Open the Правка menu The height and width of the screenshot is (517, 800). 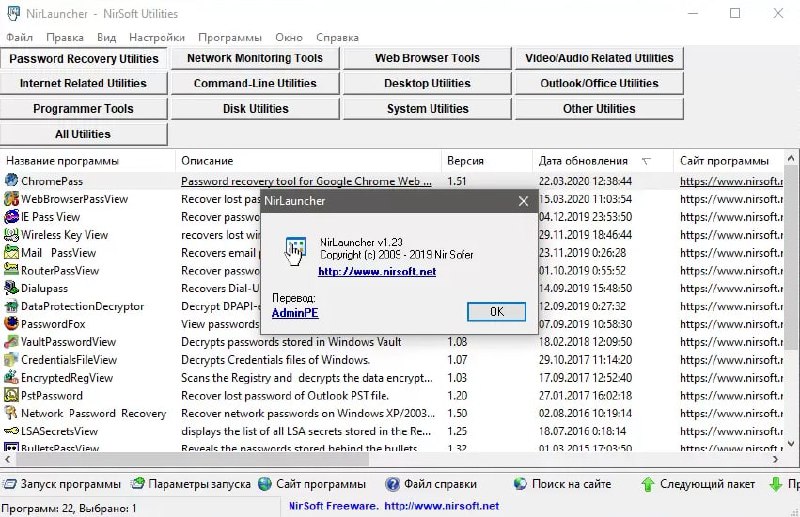(65, 37)
